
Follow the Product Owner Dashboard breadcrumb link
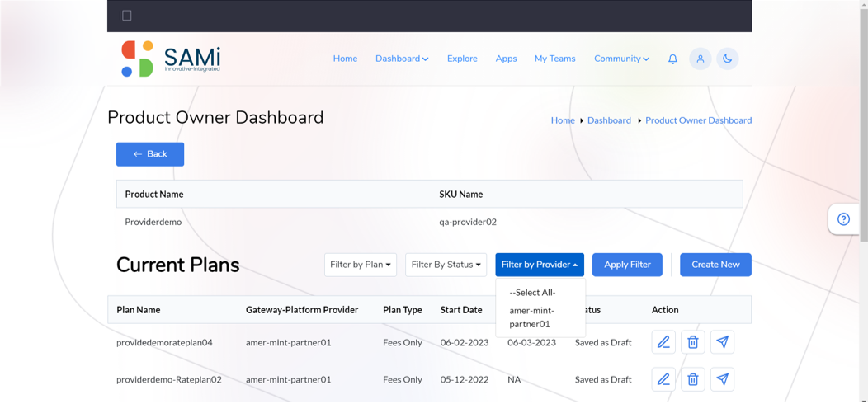coord(699,120)
